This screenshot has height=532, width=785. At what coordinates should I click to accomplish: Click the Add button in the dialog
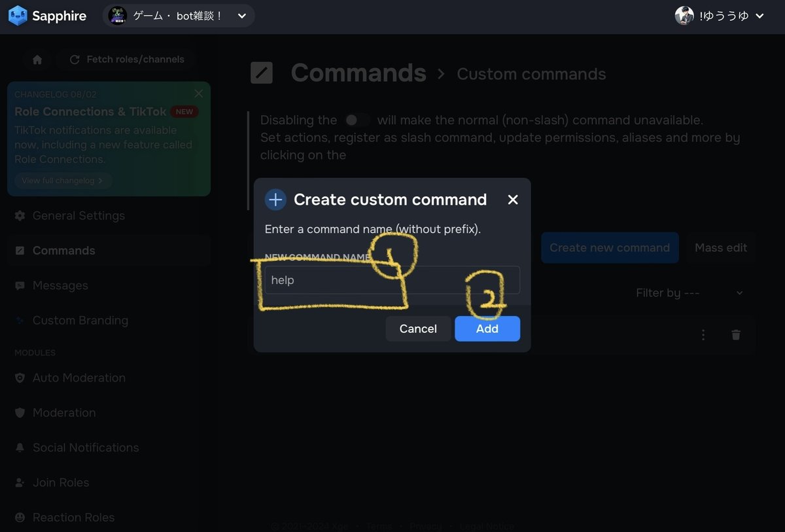click(x=487, y=328)
